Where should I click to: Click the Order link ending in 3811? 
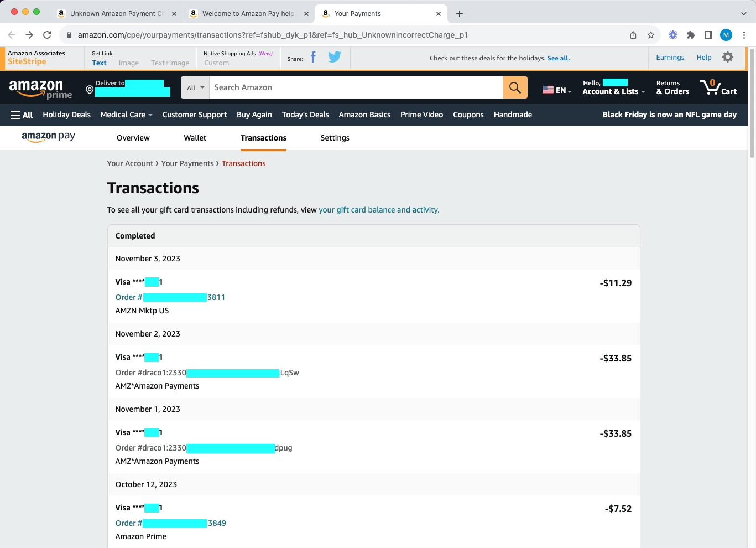(x=170, y=297)
